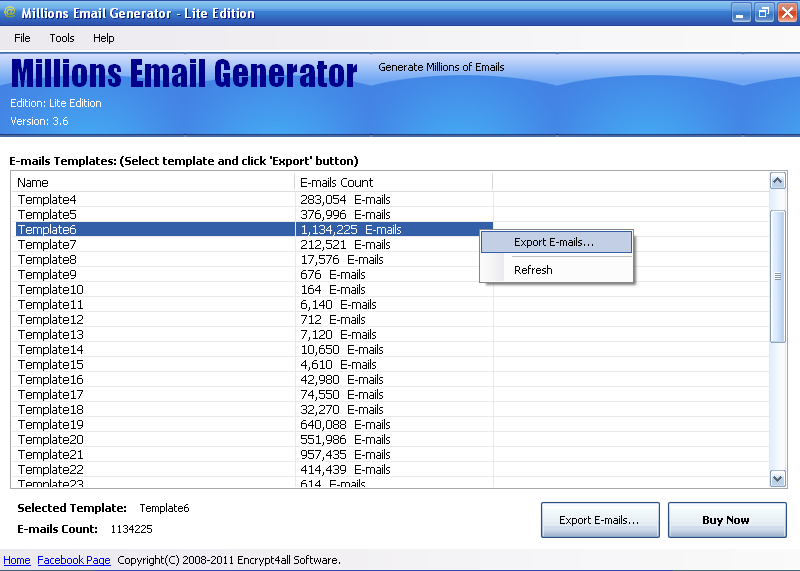Sort by the E-mails Count column header
This screenshot has width=800, height=571.
coord(393,182)
